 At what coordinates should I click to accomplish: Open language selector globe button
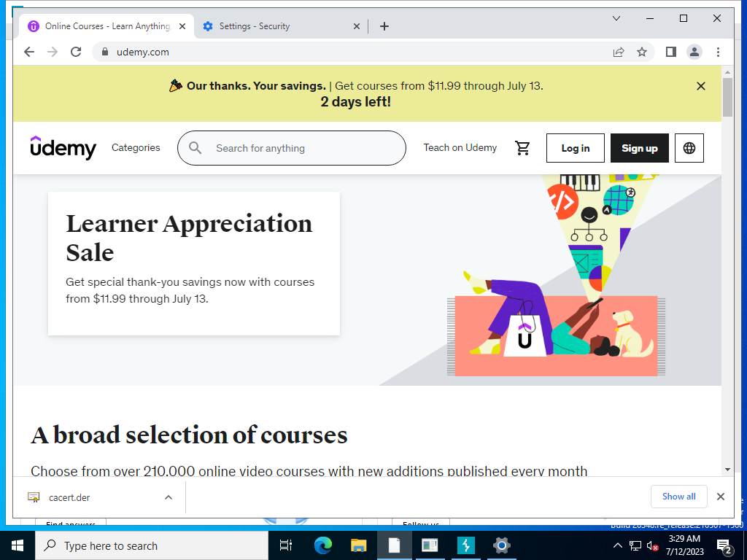pyautogui.click(x=689, y=148)
